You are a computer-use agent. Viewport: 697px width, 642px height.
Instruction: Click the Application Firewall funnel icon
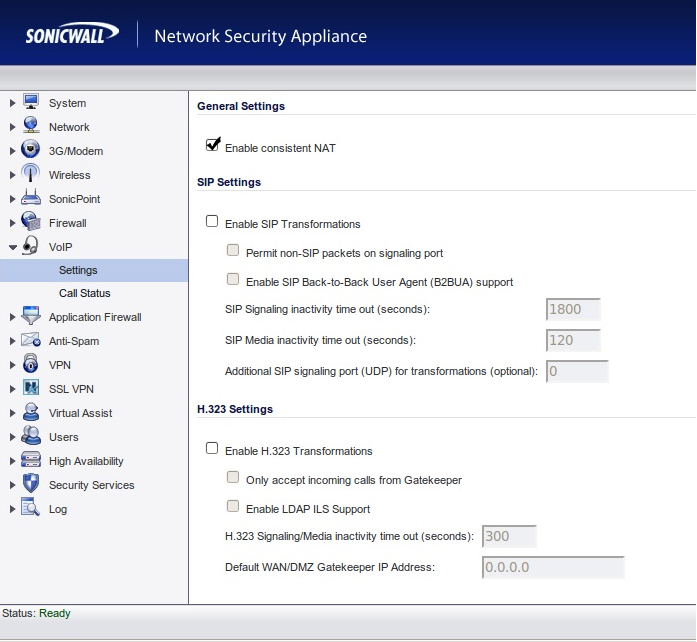coord(31,316)
